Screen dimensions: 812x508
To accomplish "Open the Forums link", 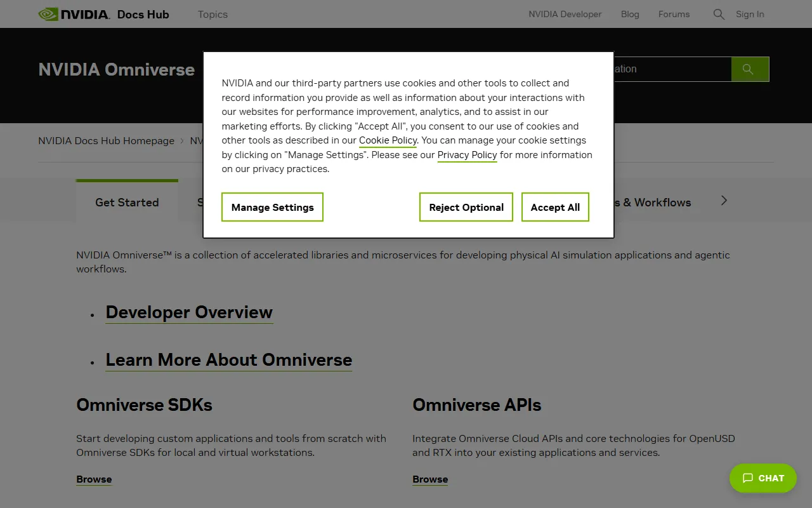I will (674, 14).
